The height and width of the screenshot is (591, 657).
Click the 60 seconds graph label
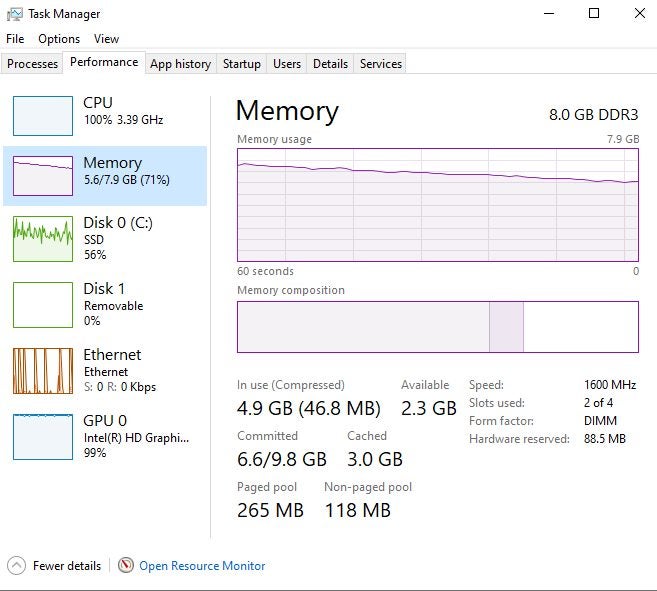point(265,271)
